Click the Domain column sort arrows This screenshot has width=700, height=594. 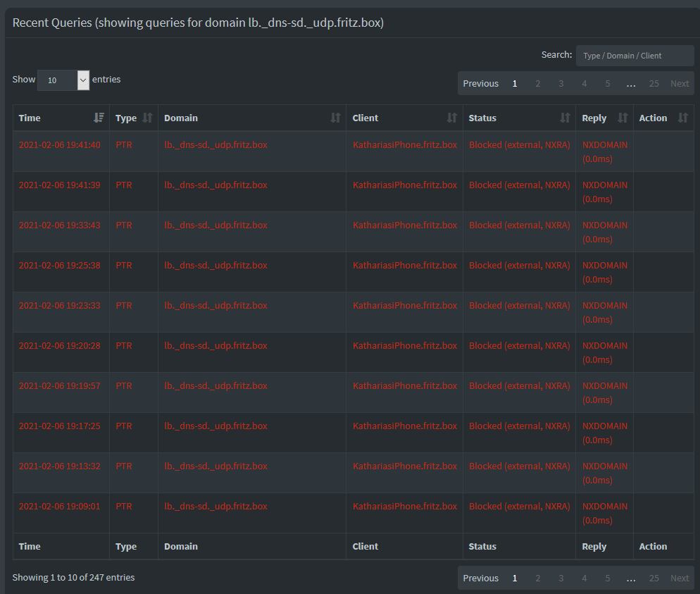pos(335,118)
